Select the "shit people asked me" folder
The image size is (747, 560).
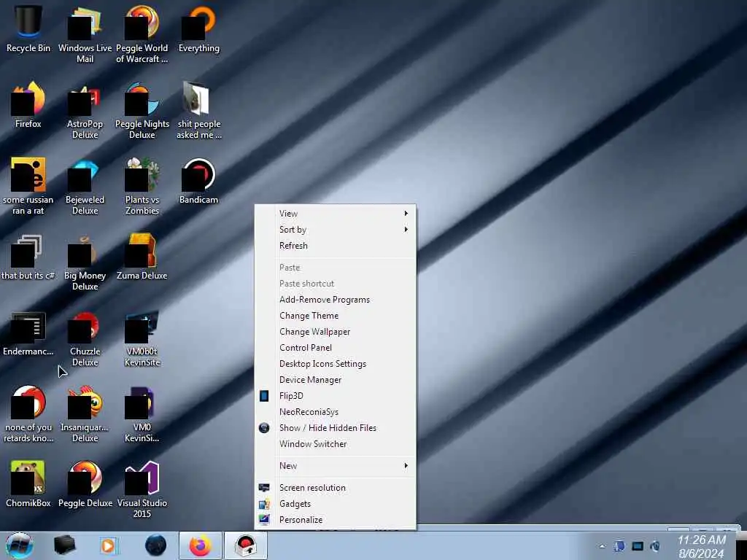tap(198, 111)
